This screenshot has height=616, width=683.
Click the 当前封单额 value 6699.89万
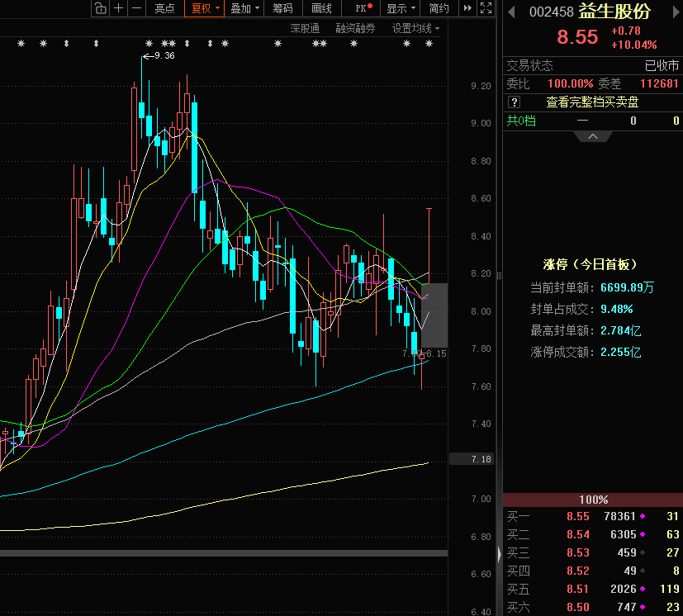click(x=627, y=287)
